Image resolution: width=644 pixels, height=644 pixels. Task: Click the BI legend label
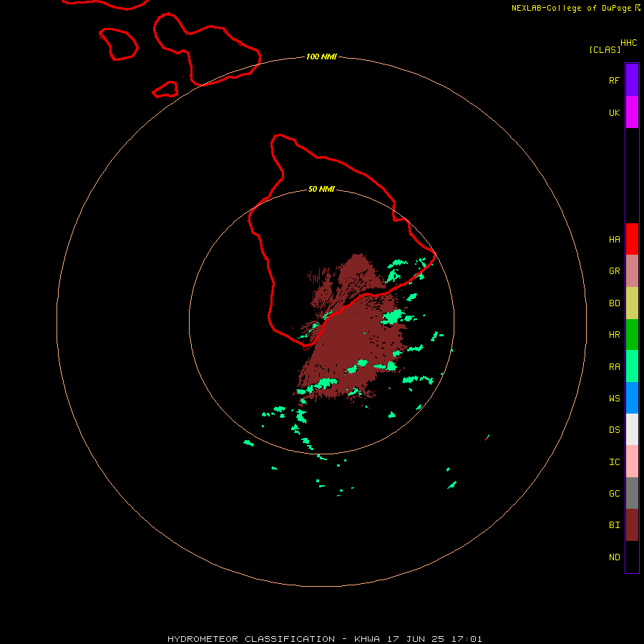click(x=614, y=525)
